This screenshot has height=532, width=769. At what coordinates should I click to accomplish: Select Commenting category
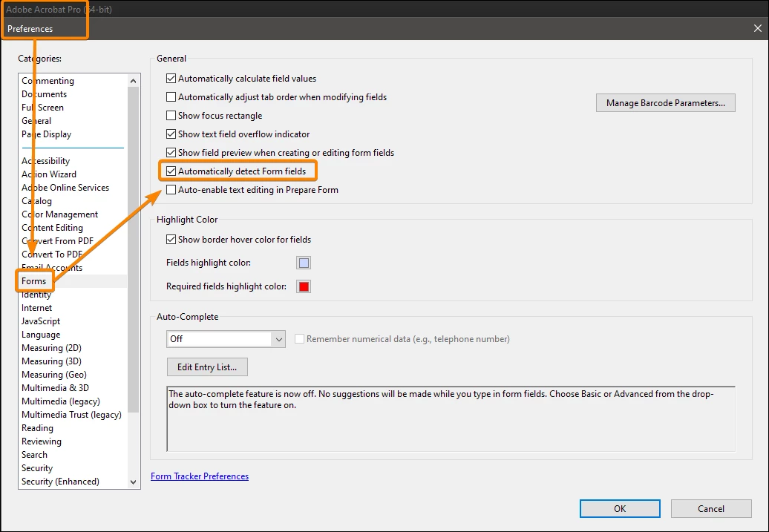pyautogui.click(x=48, y=81)
